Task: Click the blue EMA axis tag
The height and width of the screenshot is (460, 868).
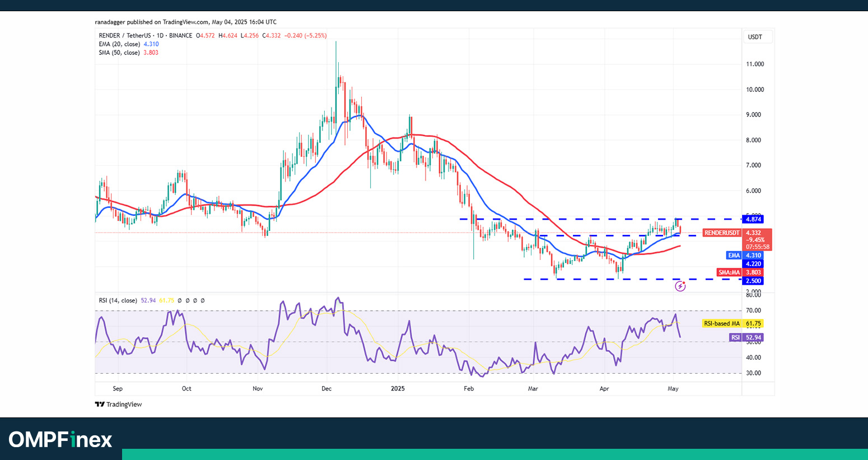Action: coord(733,255)
